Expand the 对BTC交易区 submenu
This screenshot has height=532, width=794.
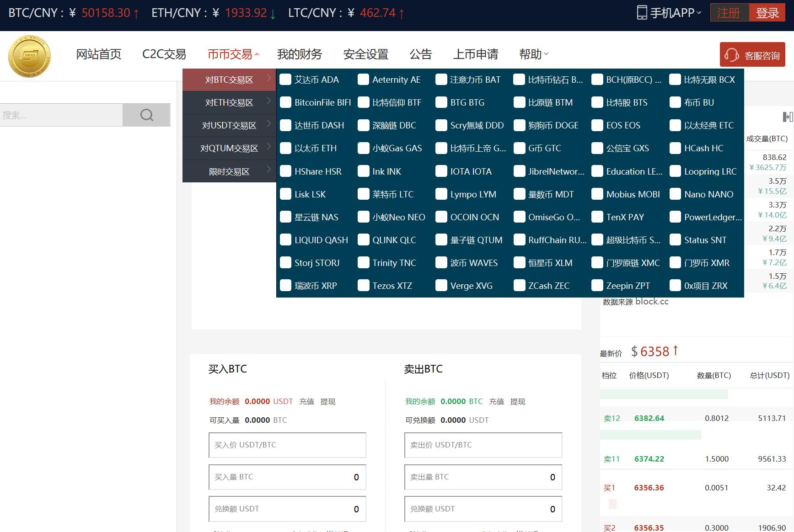229,80
